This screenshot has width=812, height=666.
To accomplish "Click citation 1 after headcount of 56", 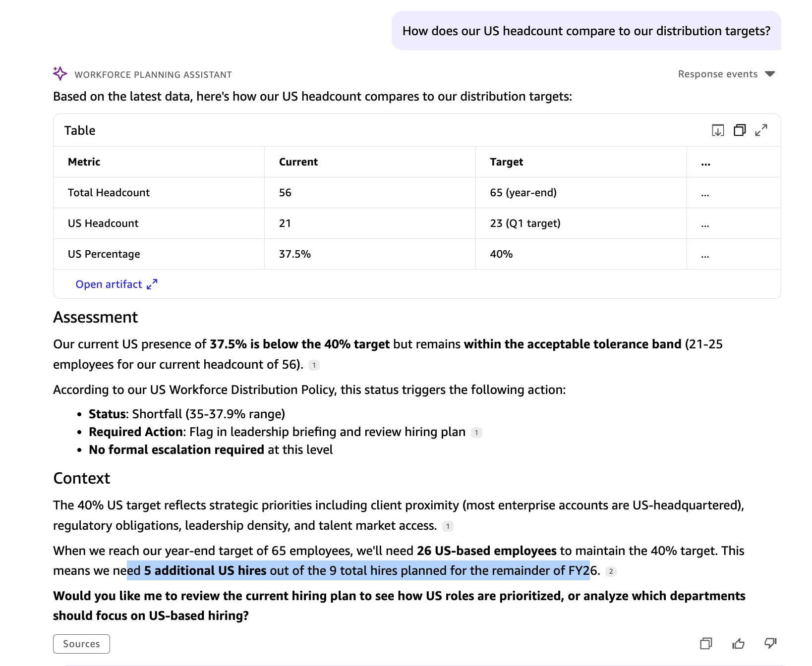I will click(x=314, y=365).
